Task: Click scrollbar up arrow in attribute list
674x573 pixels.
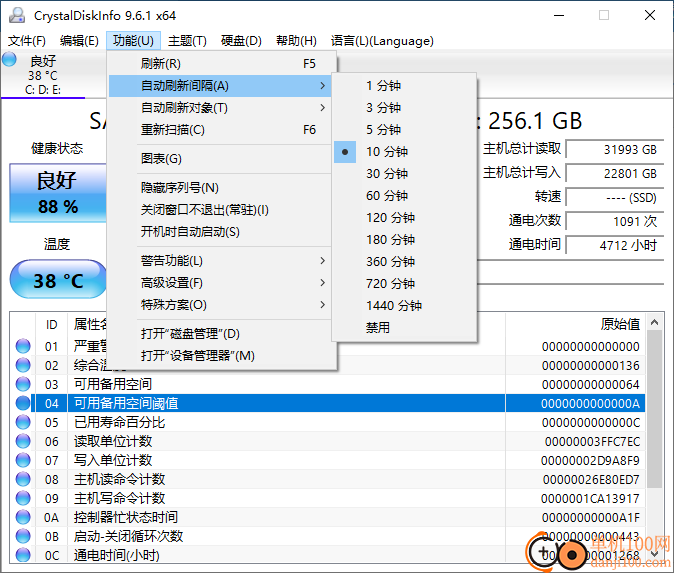Action: (x=654, y=322)
